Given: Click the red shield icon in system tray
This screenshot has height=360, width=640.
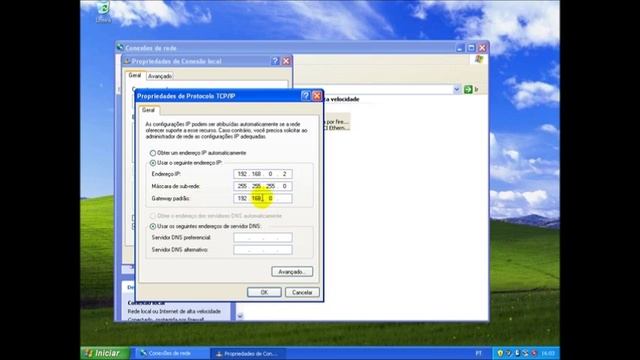Looking at the screenshot, I should tap(533, 353).
